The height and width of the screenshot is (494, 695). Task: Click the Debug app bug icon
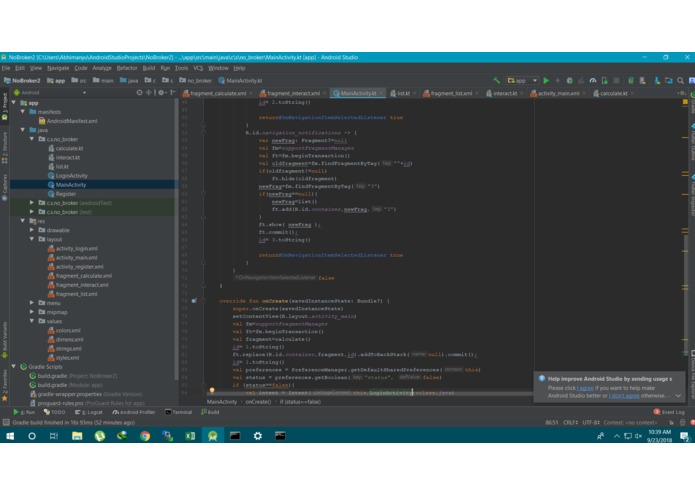point(570,81)
